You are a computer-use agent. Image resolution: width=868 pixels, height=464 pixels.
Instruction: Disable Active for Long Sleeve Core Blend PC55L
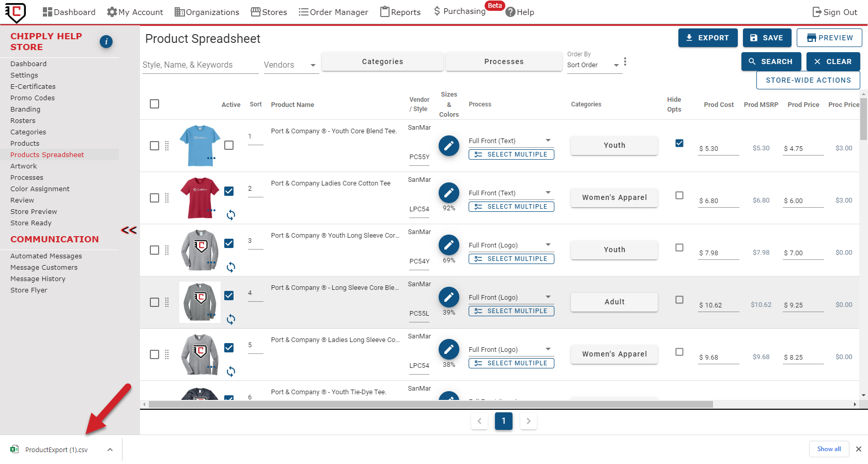[x=229, y=296]
